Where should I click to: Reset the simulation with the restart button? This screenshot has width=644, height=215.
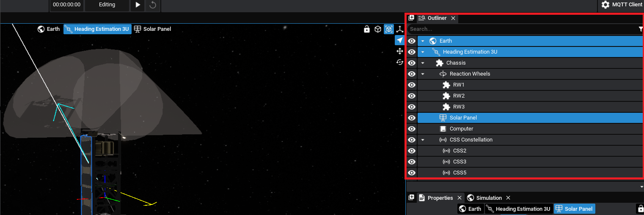[x=153, y=5]
